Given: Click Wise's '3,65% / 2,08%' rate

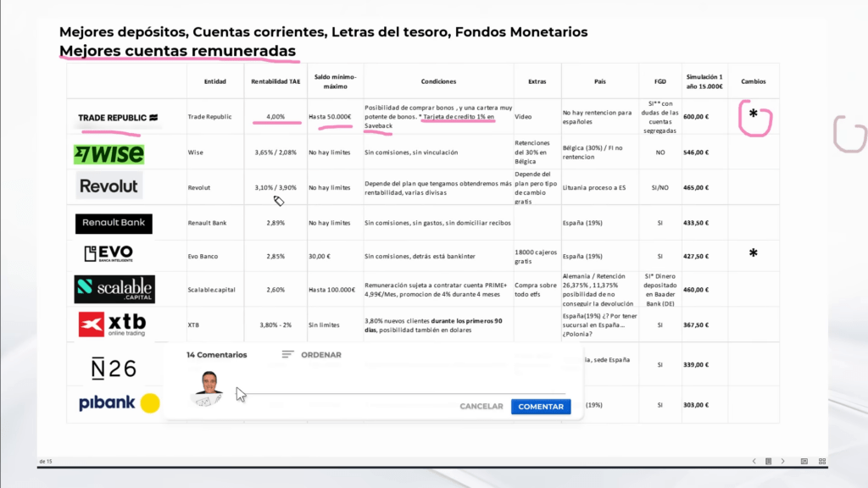Looking at the screenshot, I should [275, 152].
